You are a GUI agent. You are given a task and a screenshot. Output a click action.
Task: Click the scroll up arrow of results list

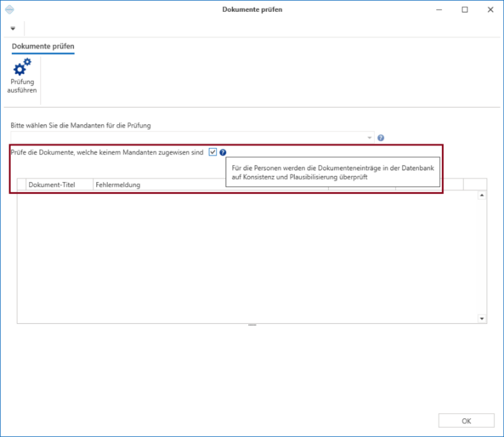(x=482, y=195)
